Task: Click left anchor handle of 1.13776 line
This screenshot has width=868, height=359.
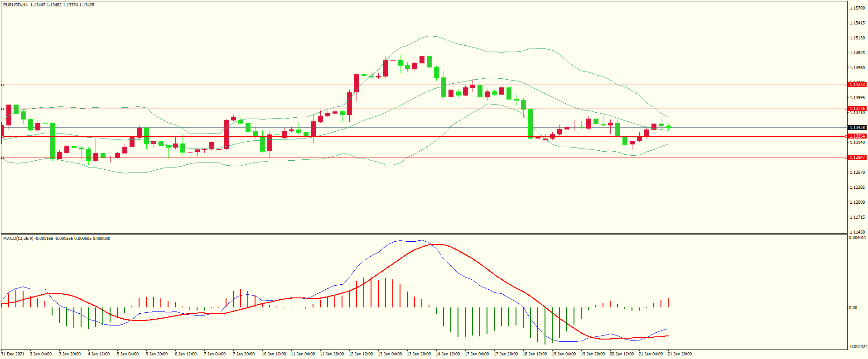Action: [x=2, y=109]
